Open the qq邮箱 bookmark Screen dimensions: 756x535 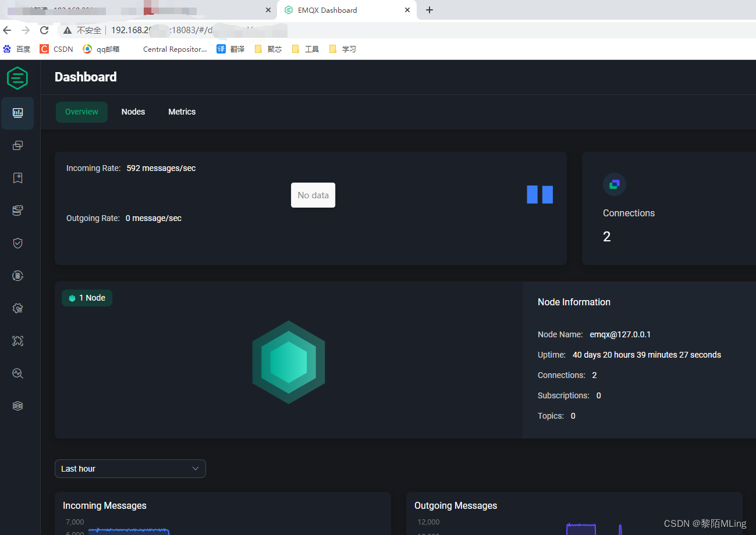101,49
